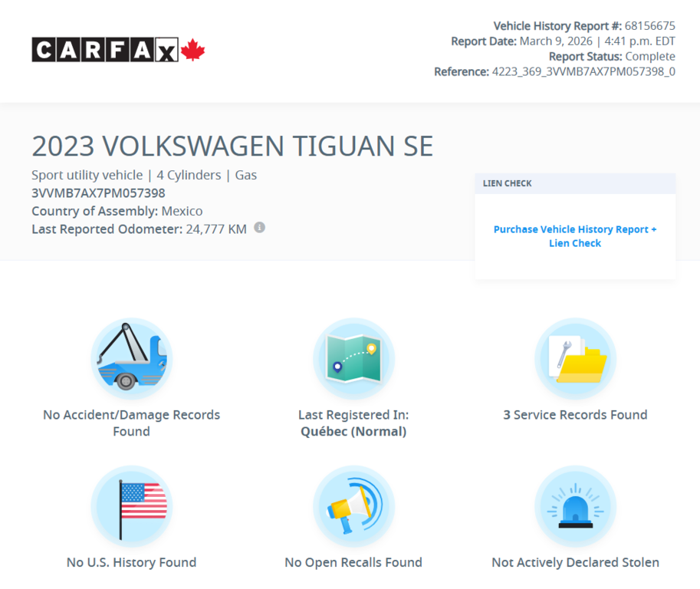The image size is (700, 589).
Task: Click the Not Actively Declared Stolen label
Action: 575,561
